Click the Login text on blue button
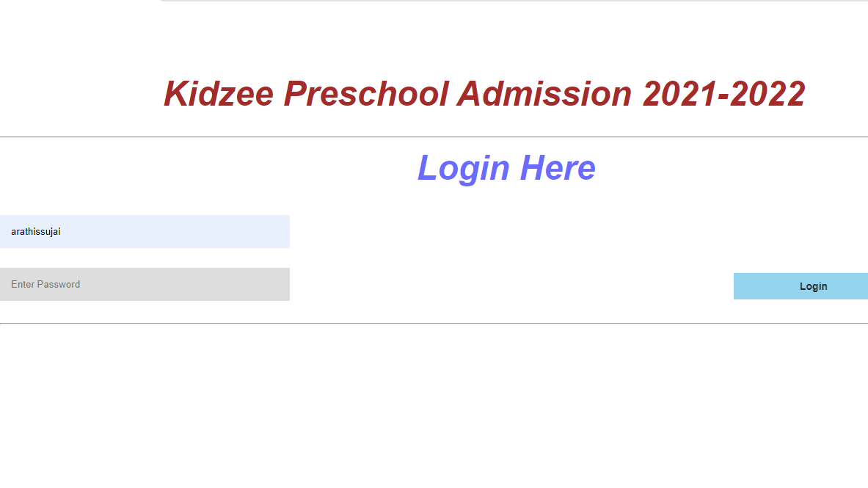The width and height of the screenshot is (868, 488). (813, 286)
